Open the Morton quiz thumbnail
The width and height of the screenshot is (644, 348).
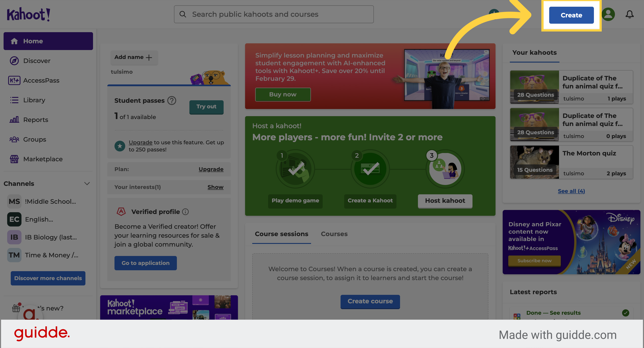point(534,162)
